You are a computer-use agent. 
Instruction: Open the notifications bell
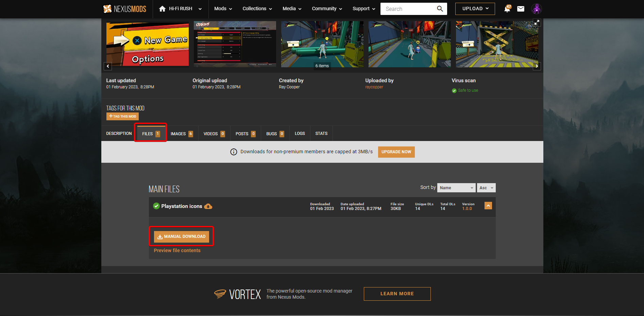[507, 8]
